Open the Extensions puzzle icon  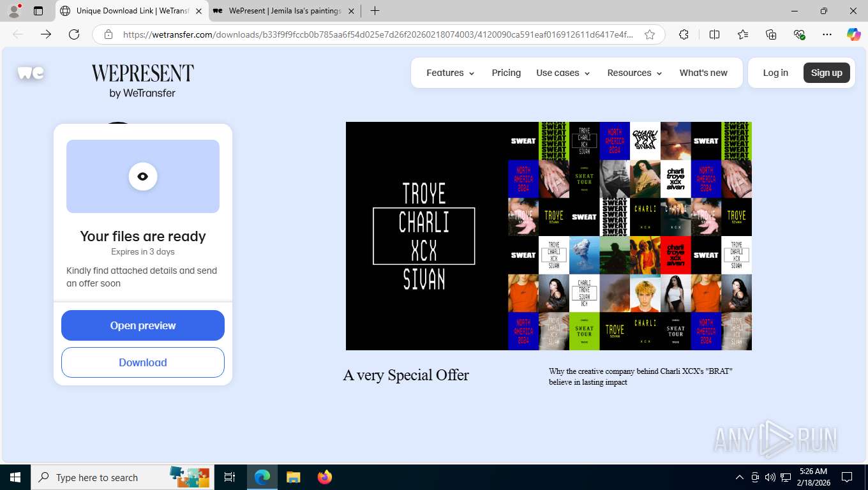(x=684, y=34)
